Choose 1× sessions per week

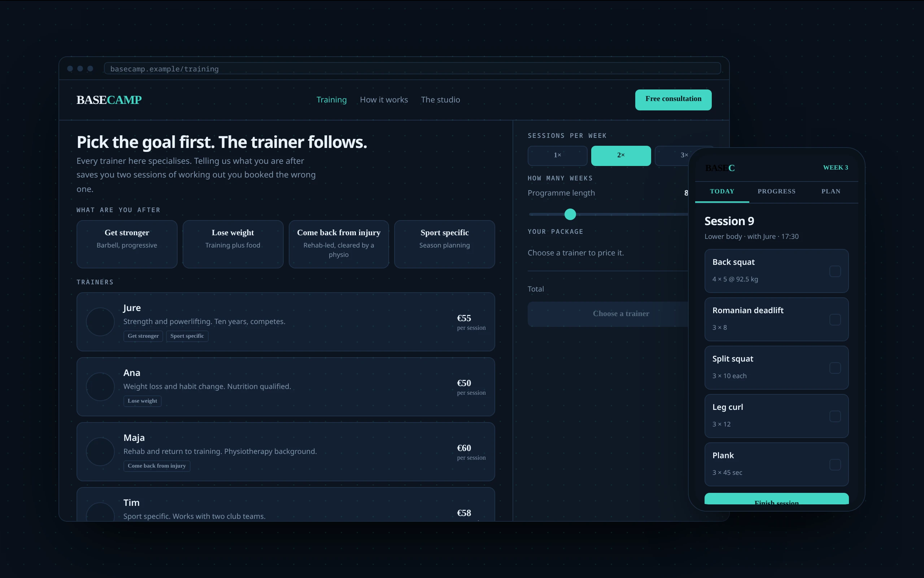pyautogui.click(x=557, y=156)
